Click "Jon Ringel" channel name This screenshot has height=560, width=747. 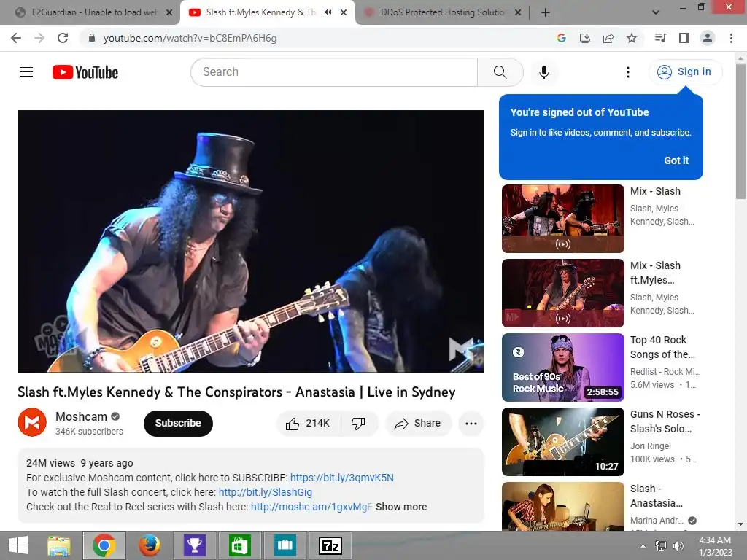[x=650, y=446]
